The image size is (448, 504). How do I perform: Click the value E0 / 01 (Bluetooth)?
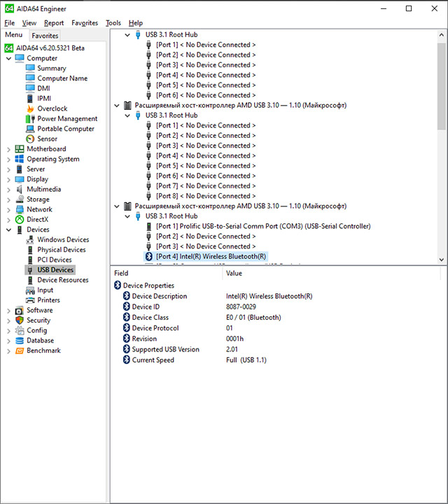(x=253, y=317)
